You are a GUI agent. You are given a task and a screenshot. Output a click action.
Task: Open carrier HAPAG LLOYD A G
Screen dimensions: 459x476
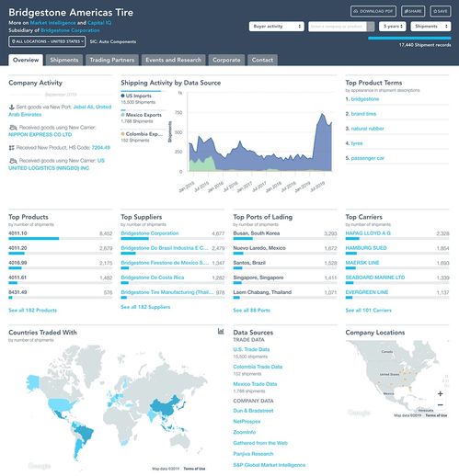[x=368, y=233]
